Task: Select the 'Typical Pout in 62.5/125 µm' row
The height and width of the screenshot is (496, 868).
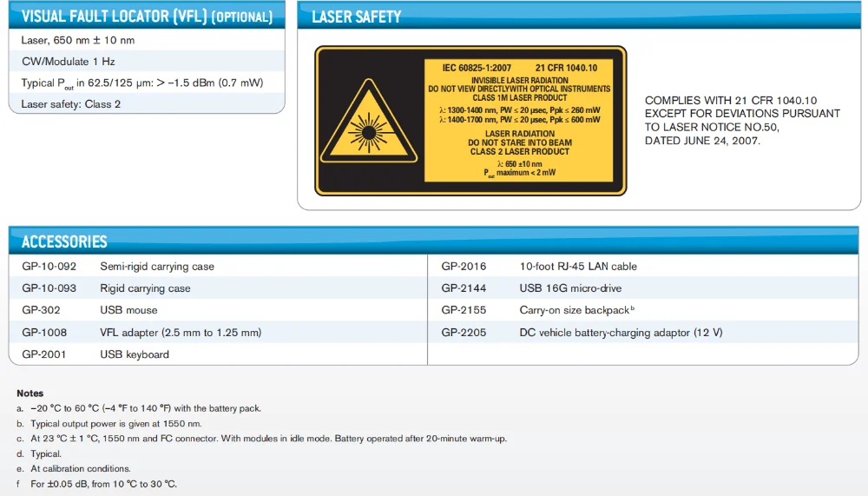Action: click(147, 83)
